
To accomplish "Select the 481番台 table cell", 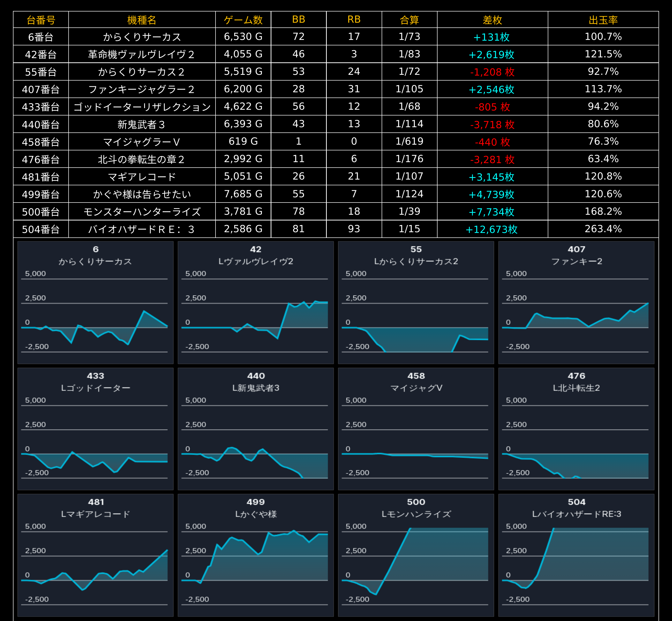I will click(x=41, y=176).
